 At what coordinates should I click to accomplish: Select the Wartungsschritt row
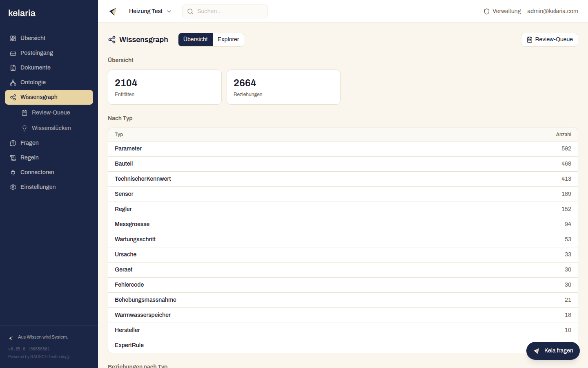tap(343, 240)
